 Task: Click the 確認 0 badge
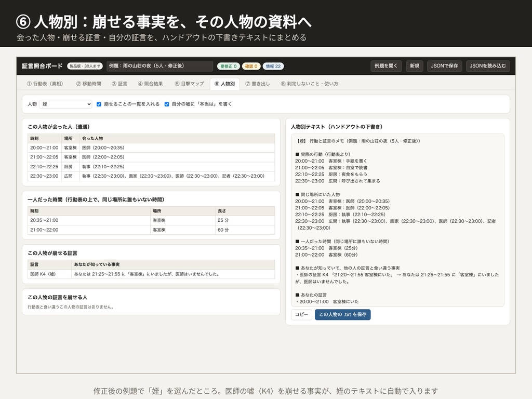(251, 66)
